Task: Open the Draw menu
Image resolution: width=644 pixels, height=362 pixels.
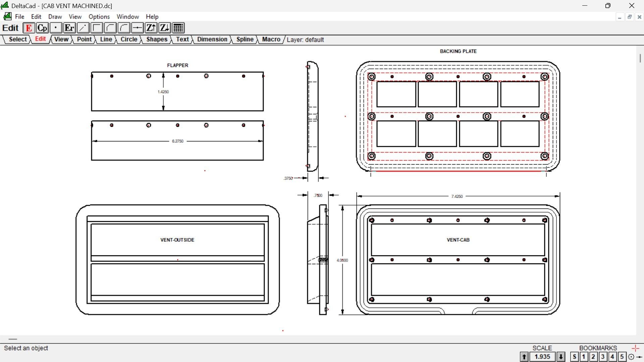Action: tap(55, 16)
